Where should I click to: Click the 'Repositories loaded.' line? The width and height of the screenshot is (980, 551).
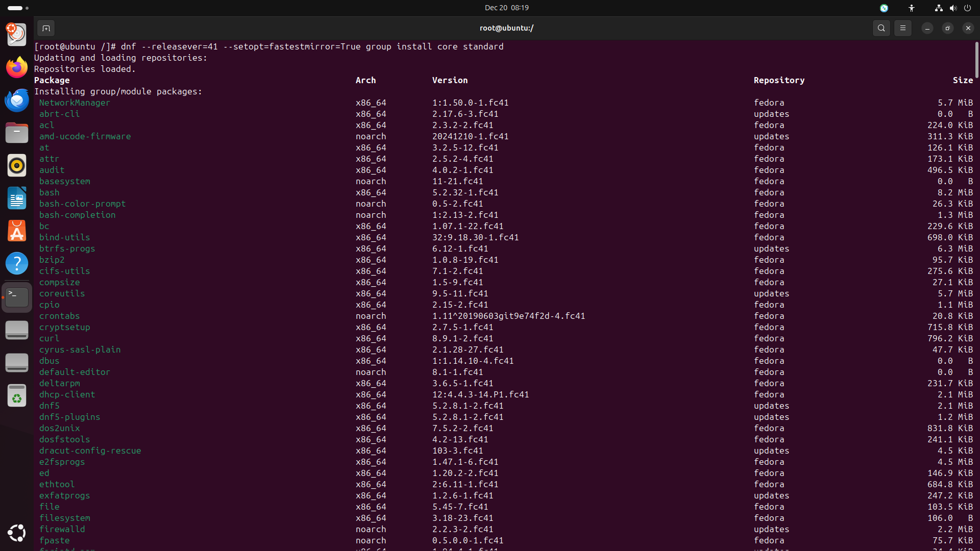click(x=85, y=69)
